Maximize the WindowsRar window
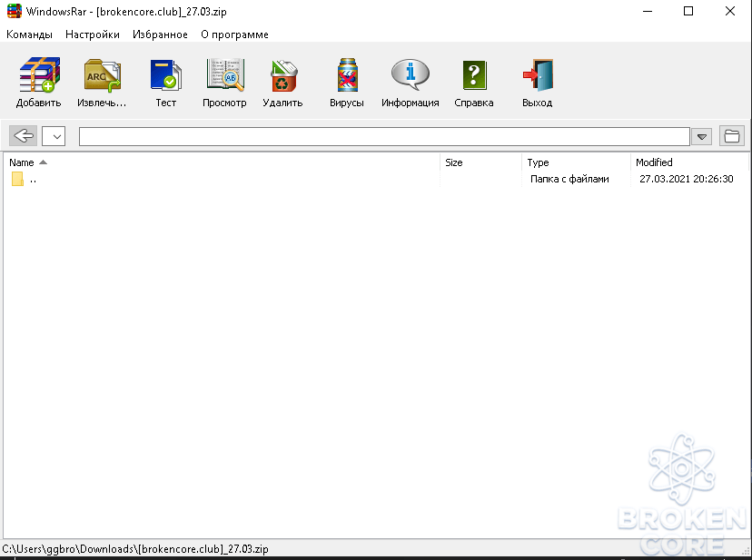Image resolution: width=752 pixels, height=560 pixels. (x=688, y=11)
